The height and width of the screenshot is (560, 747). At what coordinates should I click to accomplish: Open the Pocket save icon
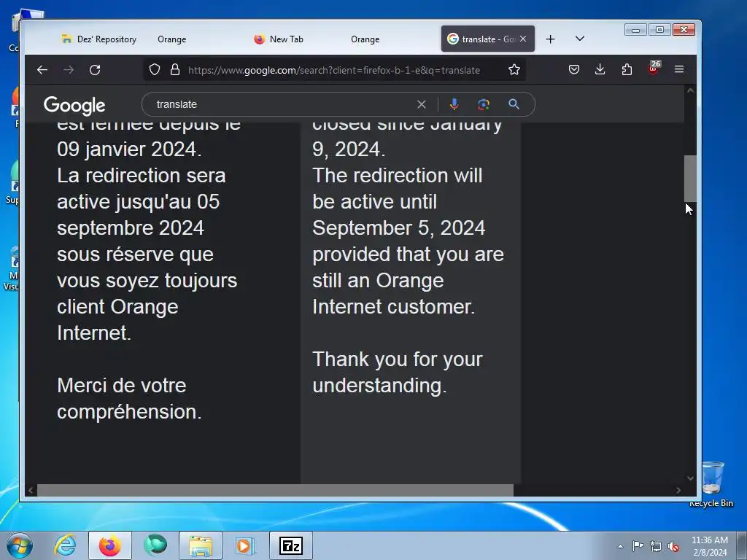[x=574, y=69]
